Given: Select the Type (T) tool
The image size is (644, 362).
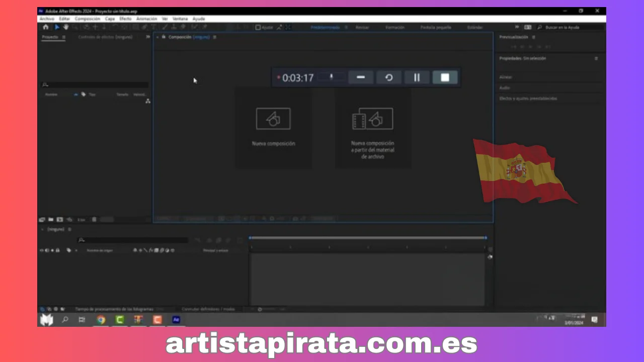Looking at the screenshot, I should pos(153,27).
